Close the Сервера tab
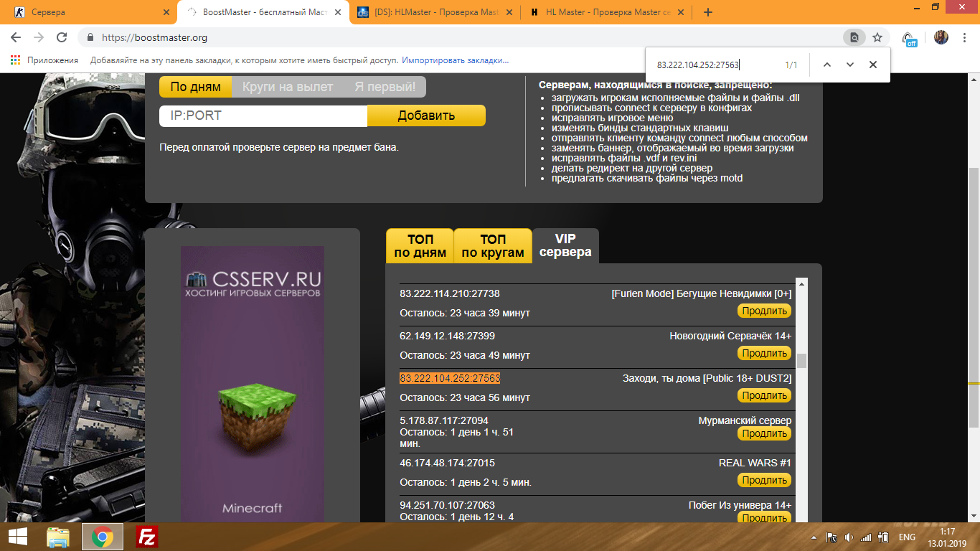The height and width of the screenshot is (551, 980). tap(167, 12)
